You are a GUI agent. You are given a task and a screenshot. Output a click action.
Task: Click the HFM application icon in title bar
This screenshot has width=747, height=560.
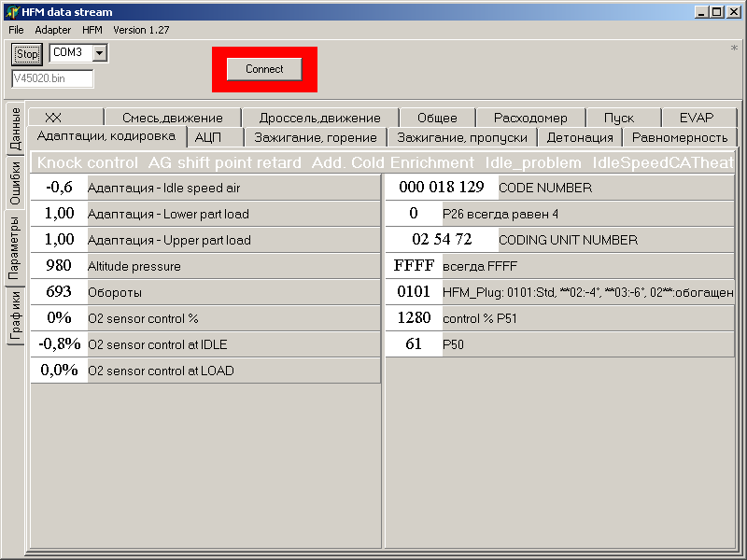click(x=12, y=12)
